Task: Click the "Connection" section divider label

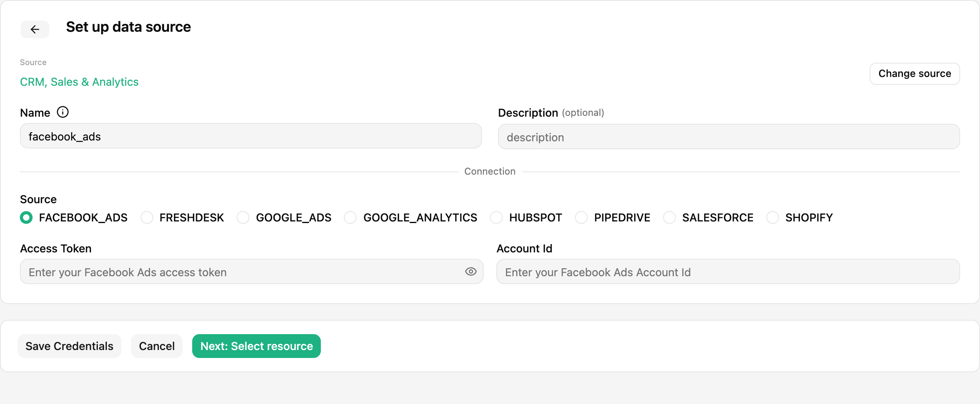Action: [490, 171]
